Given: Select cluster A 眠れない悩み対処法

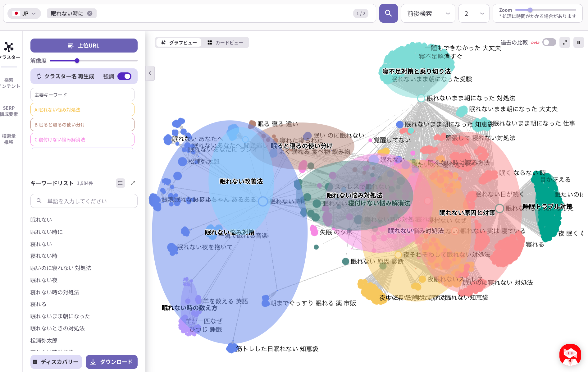Looking at the screenshot, I should tap(82, 110).
